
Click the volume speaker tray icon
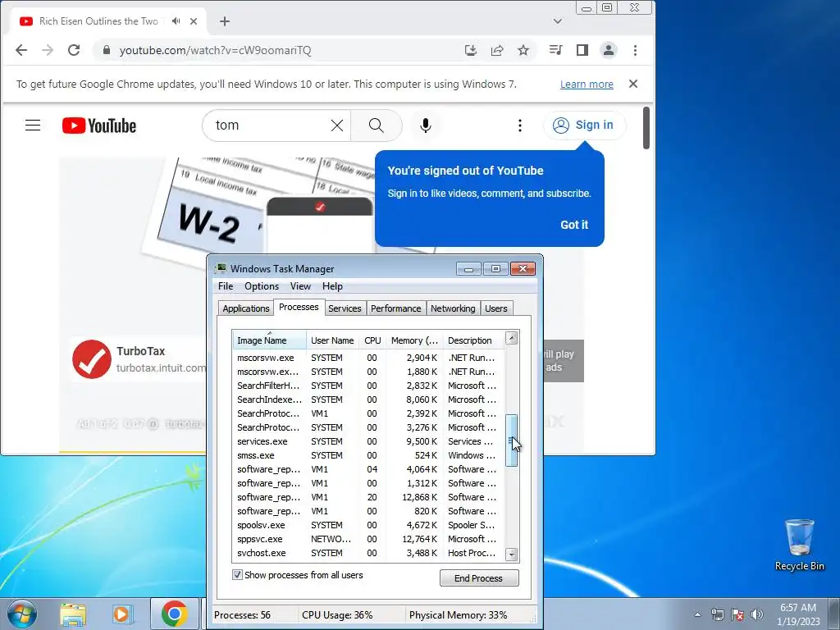click(x=757, y=614)
